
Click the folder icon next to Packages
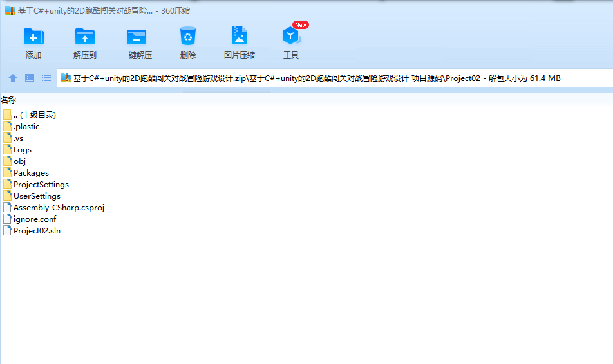(7, 172)
